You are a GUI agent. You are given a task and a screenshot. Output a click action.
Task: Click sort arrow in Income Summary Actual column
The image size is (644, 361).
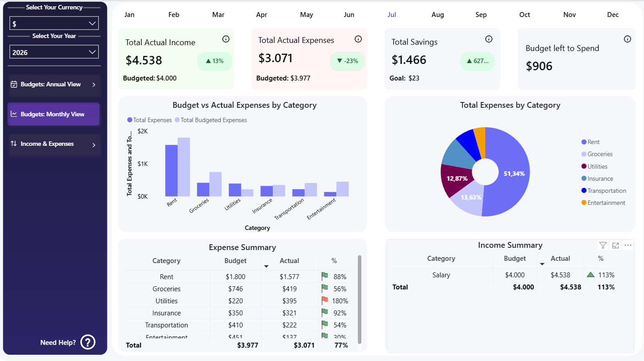click(542, 264)
